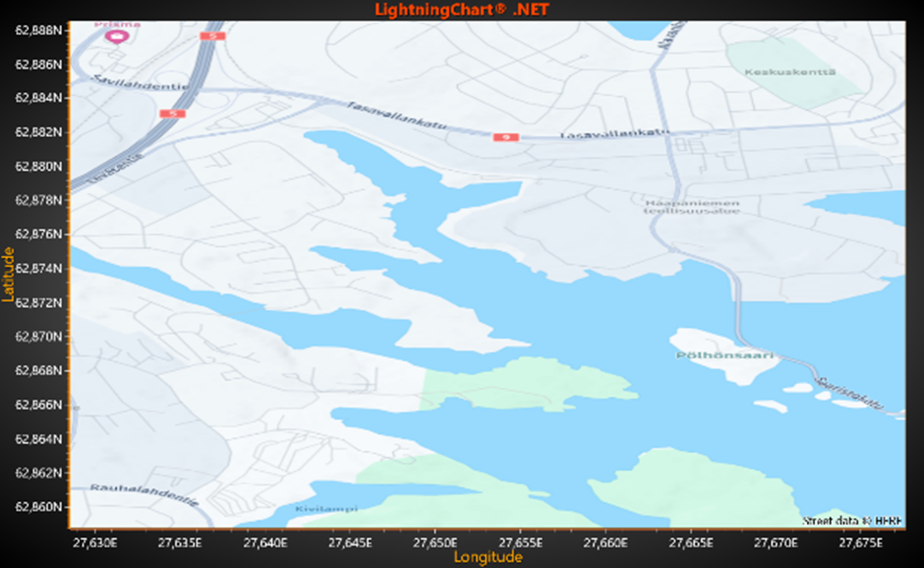Click the 27,650E longitude tick label
The image size is (924, 568).
435,542
